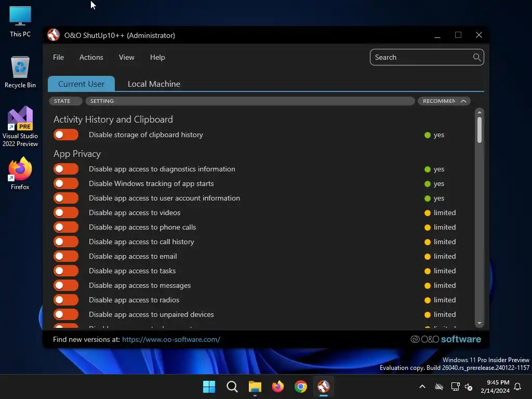Click the settings list scrollbar thumb

(x=480, y=130)
